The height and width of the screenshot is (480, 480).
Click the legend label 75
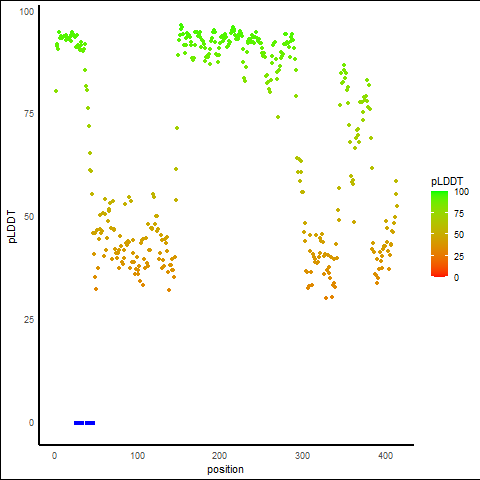point(459,214)
